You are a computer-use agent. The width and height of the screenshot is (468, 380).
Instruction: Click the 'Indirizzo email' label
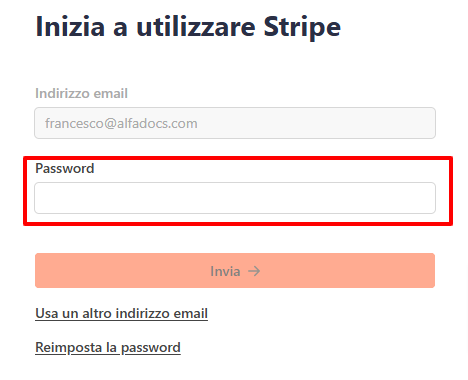[82, 93]
